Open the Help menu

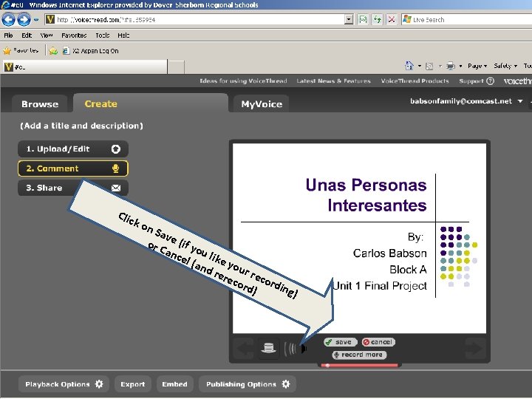coord(123,35)
